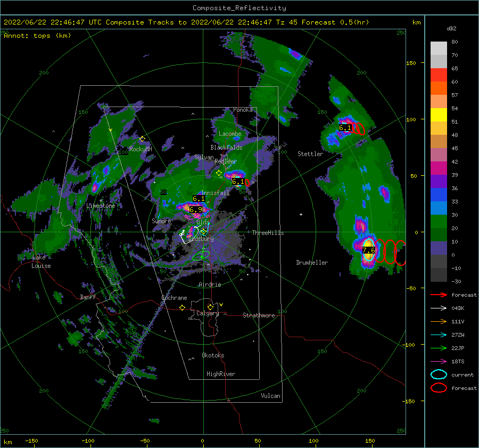Viewport: 479px width, 448px height.
Task: Click the Olds town label
Action: (x=203, y=222)
